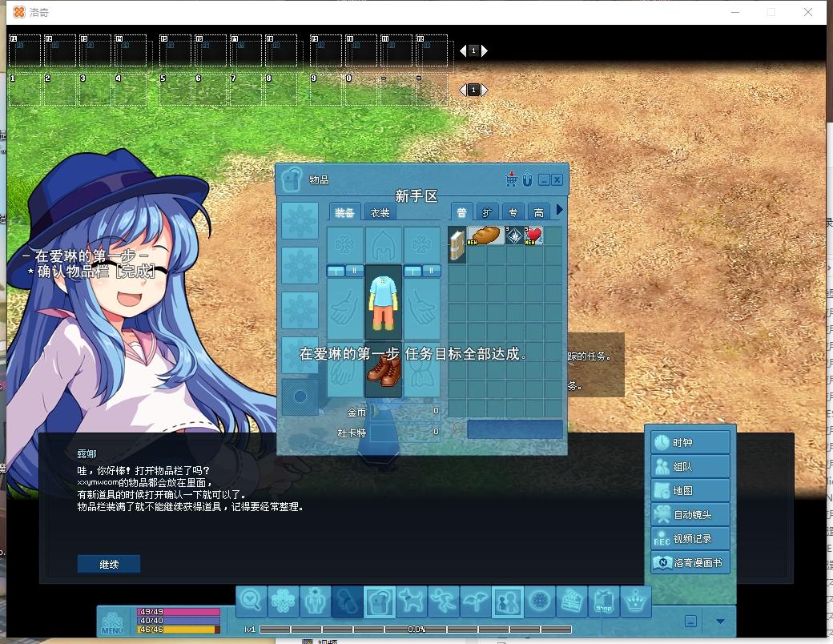The width and height of the screenshot is (833, 644).
Task: Open the clapperboard video icon in bottom bar
Action: coord(572,602)
